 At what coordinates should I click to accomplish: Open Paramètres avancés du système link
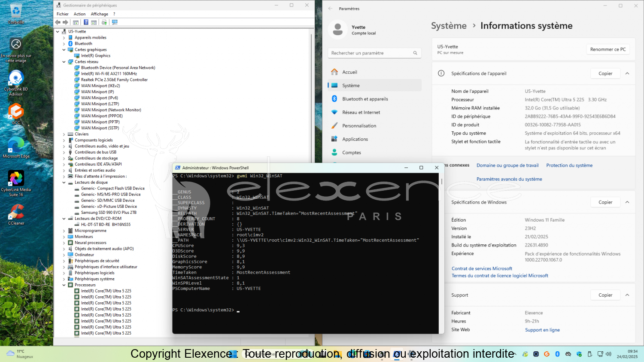pyautogui.click(x=509, y=179)
